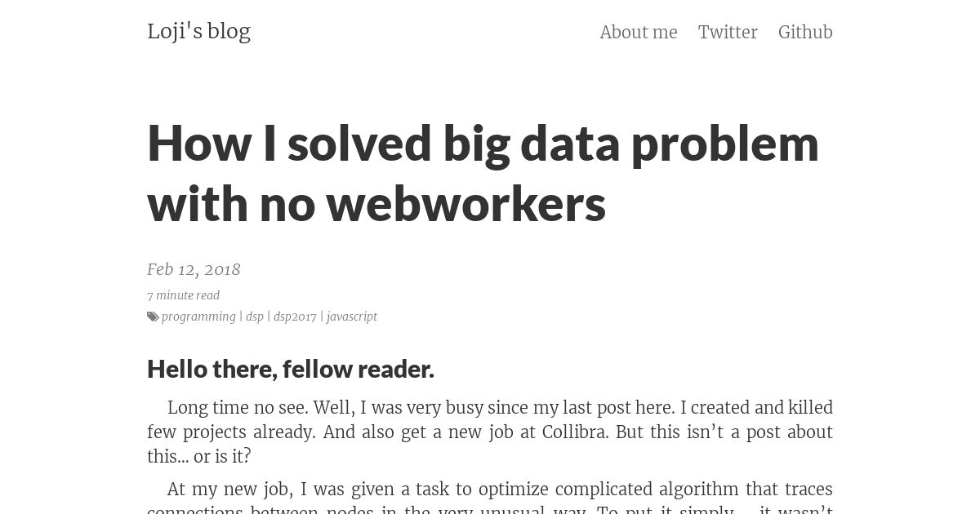Click the title line 'with no webworkers'
This screenshot has height=514, width=980.
pyautogui.click(x=376, y=204)
